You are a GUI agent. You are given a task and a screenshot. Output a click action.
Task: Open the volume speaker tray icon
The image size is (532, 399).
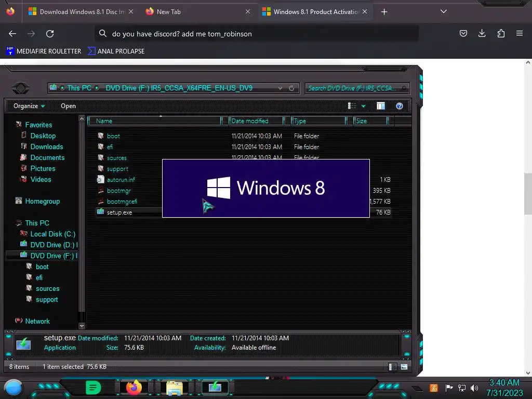coord(474,388)
